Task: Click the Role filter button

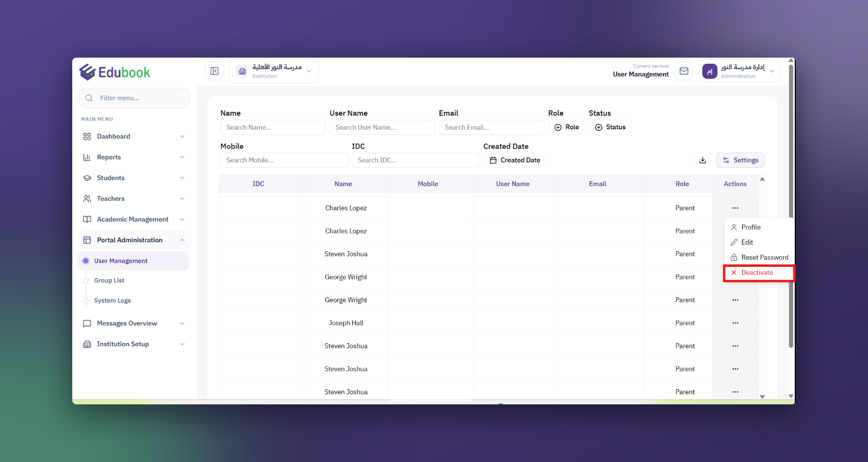Action: click(567, 127)
